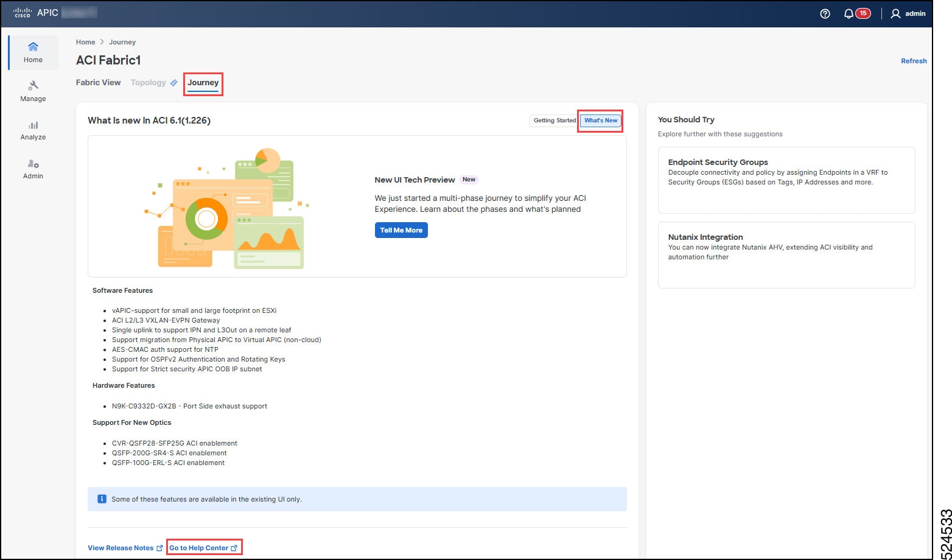The height and width of the screenshot is (560, 952).
Task: Switch to the What's New view
Action: [x=601, y=121]
